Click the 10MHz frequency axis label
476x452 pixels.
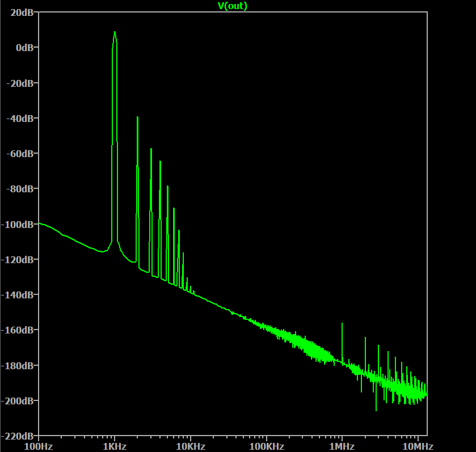[x=418, y=446]
